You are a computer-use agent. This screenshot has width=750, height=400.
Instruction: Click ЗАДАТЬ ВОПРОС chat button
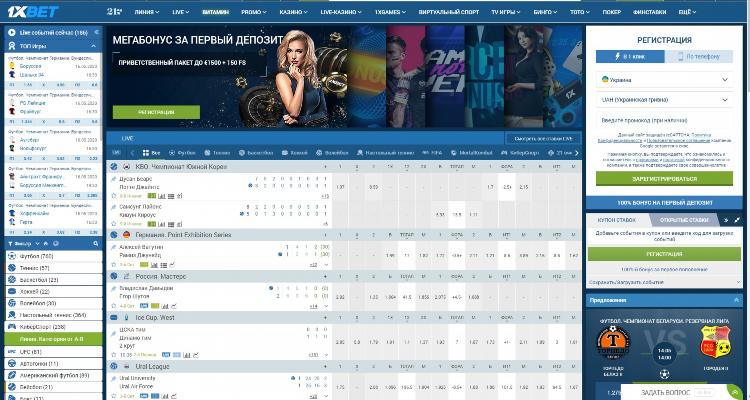(684, 392)
